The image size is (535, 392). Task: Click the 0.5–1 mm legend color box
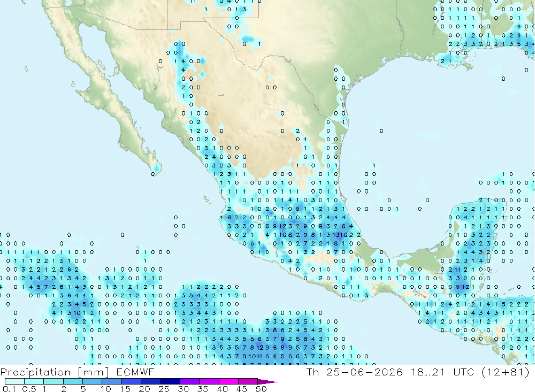tap(34, 381)
